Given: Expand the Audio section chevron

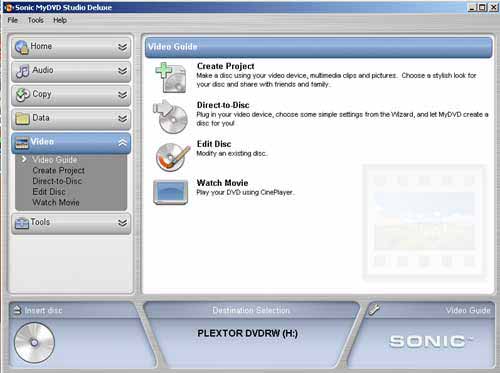Looking at the screenshot, I should pyautogui.click(x=122, y=71).
